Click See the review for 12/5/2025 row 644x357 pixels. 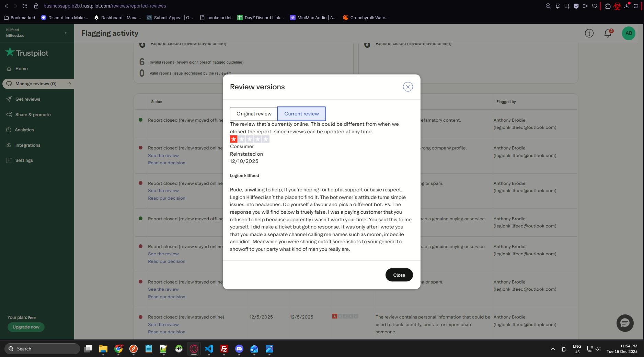click(x=163, y=325)
